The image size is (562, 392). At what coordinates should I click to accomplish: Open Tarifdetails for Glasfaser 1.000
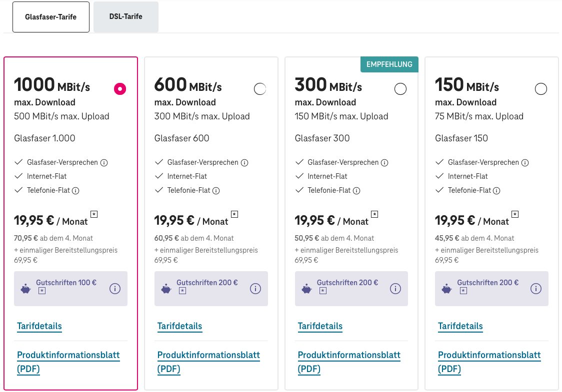pos(39,327)
